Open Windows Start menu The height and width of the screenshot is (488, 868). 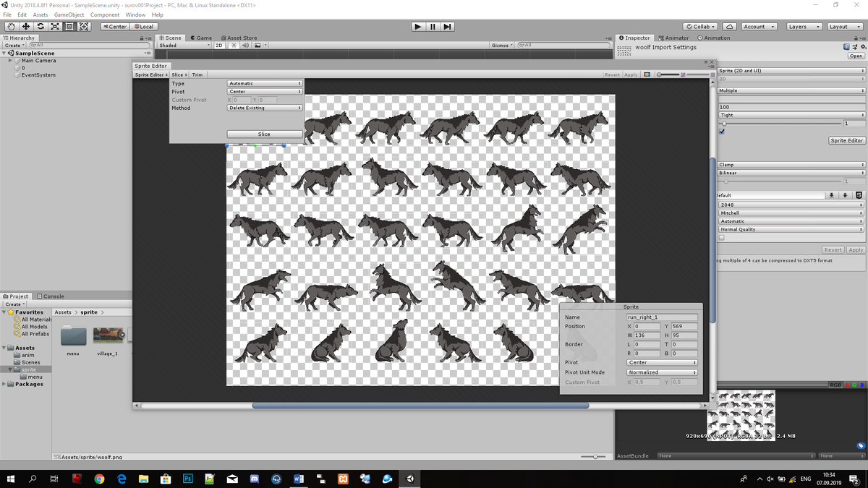(x=11, y=479)
